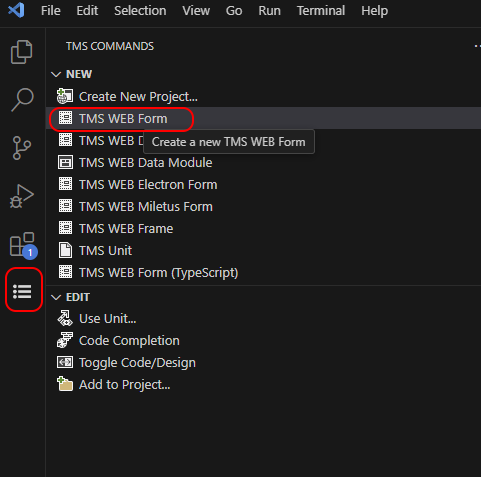The width and height of the screenshot is (481, 477).
Task: Click the TMS WEB Miletus Form icon
Action: tap(65, 206)
